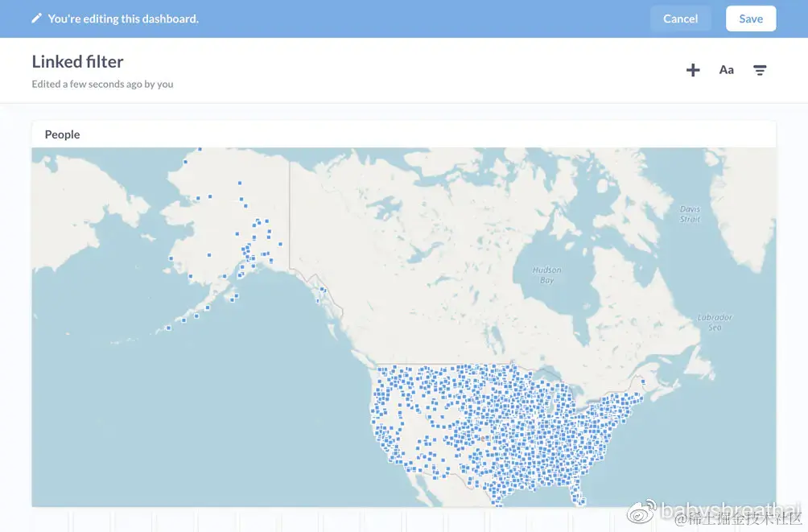Image resolution: width=808 pixels, height=532 pixels.
Task: Click 'You're editing this dashboard.' message
Action: coord(123,19)
